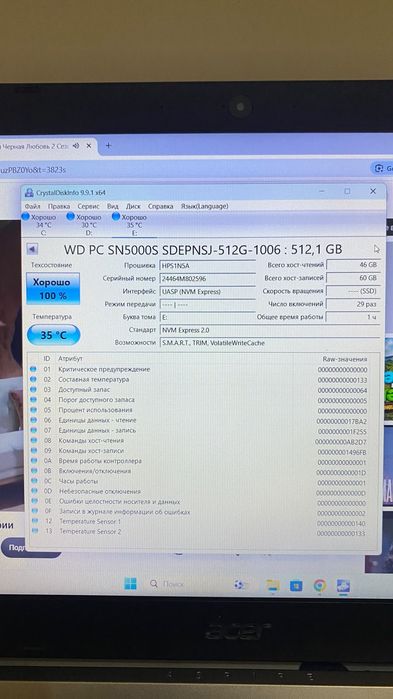Switch to the Черная Любовь 2 browser tab
This screenshot has width=393, height=699.
(35, 146)
